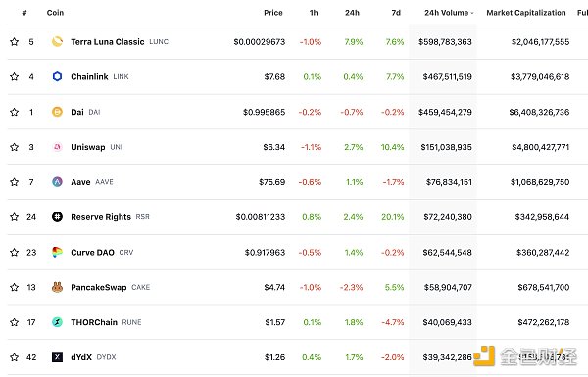Sort by Market Capitalization column header
Viewport: 588px width, 377px height.
click(526, 13)
